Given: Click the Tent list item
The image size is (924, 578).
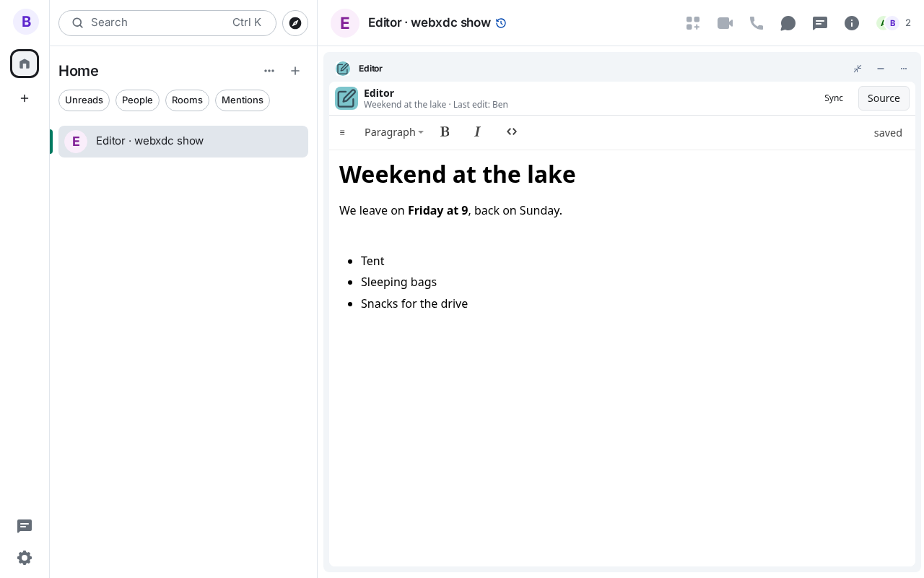Looking at the screenshot, I should point(372,261).
